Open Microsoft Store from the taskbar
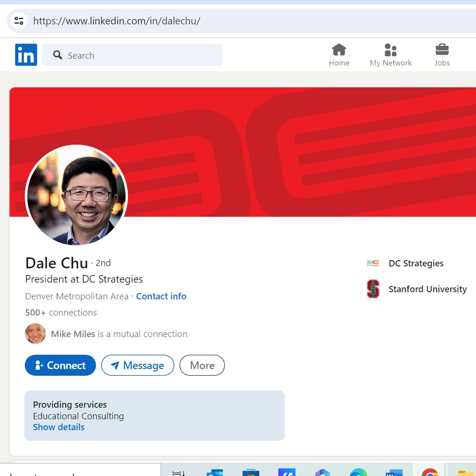 [251, 472]
